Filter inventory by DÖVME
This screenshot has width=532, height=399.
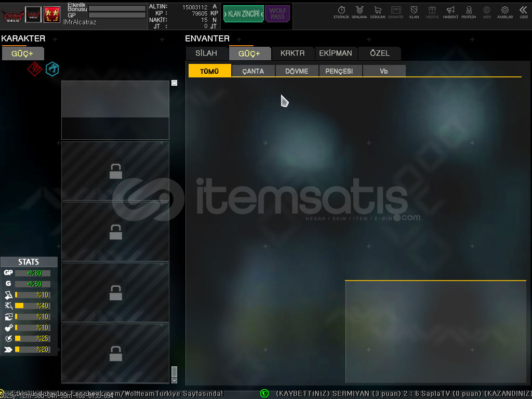(x=297, y=71)
